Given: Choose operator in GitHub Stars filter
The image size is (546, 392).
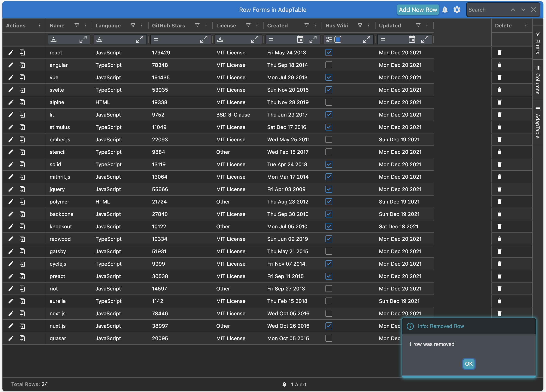Looking at the screenshot, I should [x=156, y=39].
